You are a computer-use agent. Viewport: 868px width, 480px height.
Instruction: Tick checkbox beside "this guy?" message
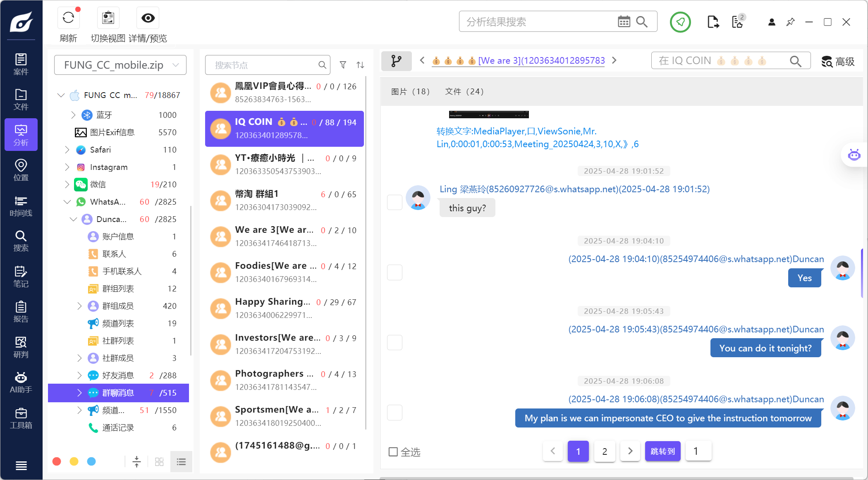[395, 203]
